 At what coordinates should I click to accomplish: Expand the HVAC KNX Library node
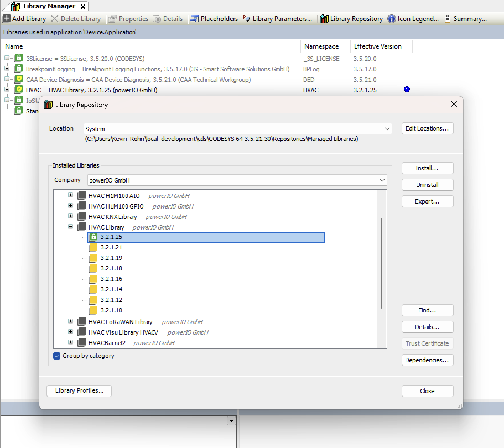click(71, 216)
